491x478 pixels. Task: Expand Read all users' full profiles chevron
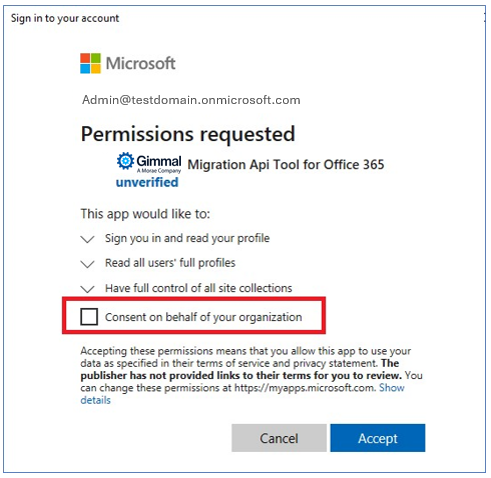(x=87, y=264)
